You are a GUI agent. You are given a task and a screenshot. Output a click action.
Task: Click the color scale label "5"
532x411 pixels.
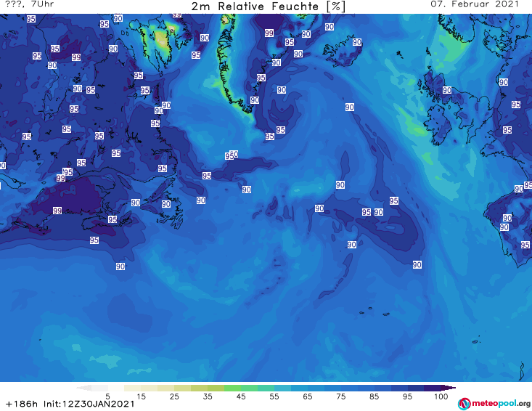(107, 396)
